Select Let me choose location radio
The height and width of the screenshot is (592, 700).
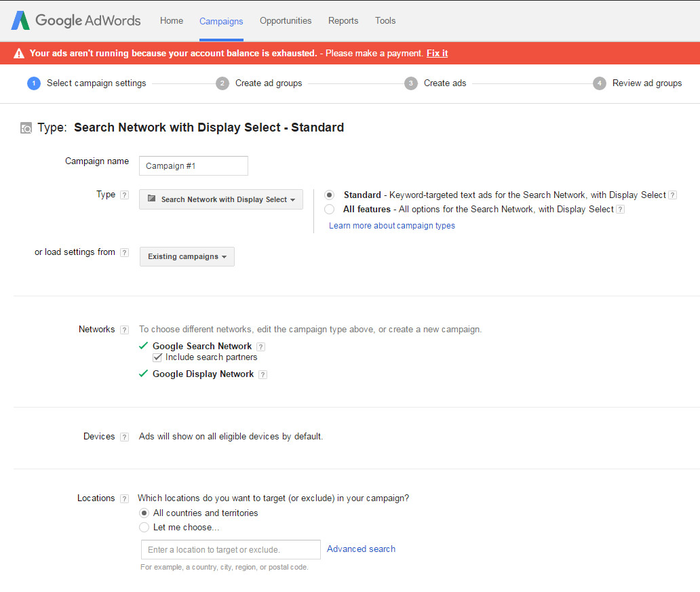pyautogui.click(x=144, y=528)
